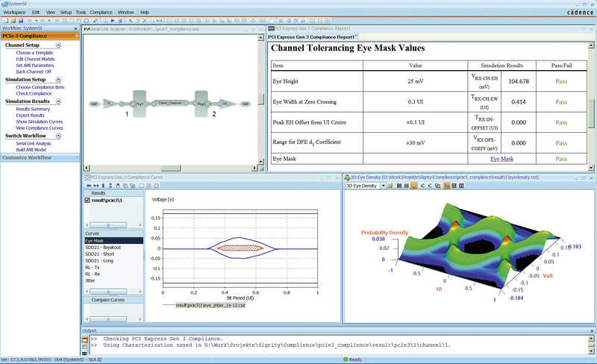The image size is (597, 364).
Task: Start simulation with the blue play icon
Action: coord(113,21)
